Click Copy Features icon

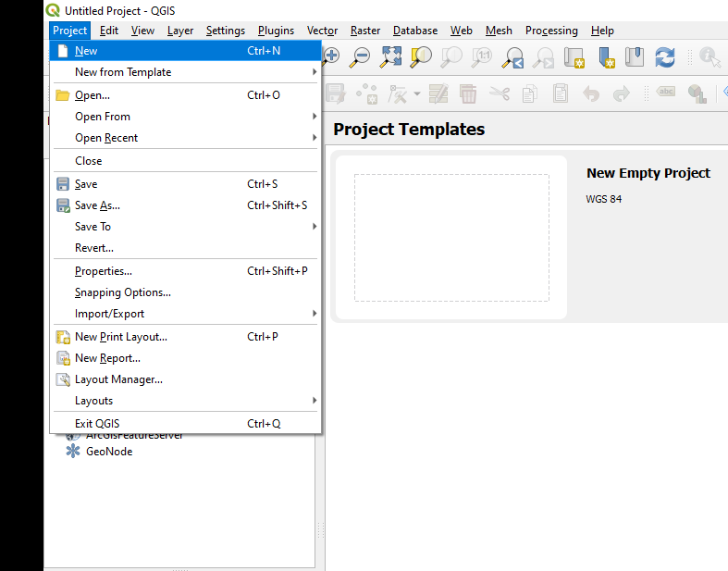(x=530, y=93)
